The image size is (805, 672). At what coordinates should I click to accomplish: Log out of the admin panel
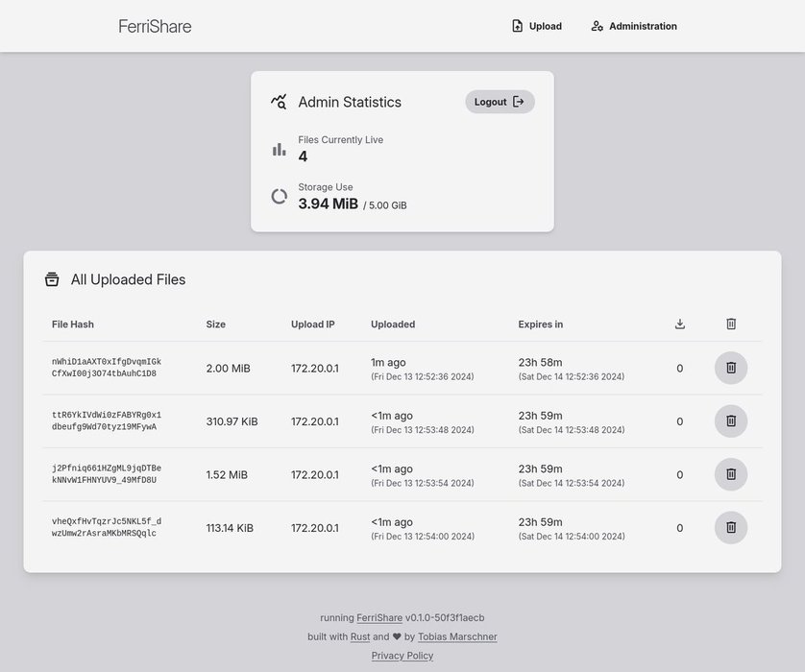click(x=500, y=102)
